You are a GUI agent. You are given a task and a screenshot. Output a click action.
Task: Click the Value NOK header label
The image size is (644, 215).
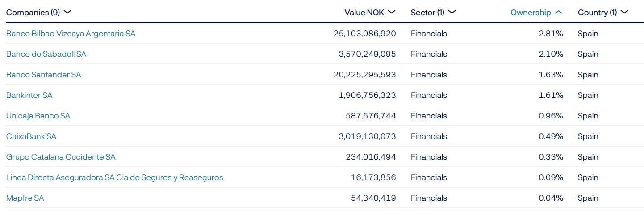pyautogui.click(x=364, y=13)
